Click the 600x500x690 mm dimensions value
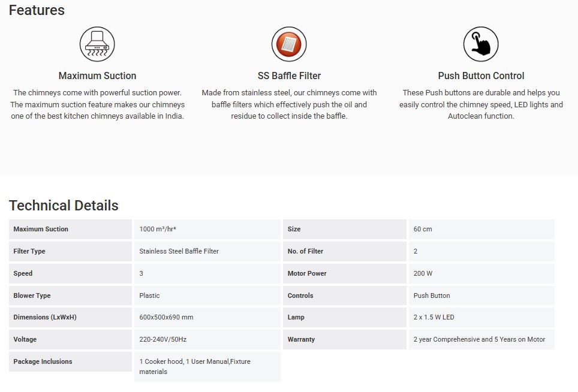 click(166, 317)
